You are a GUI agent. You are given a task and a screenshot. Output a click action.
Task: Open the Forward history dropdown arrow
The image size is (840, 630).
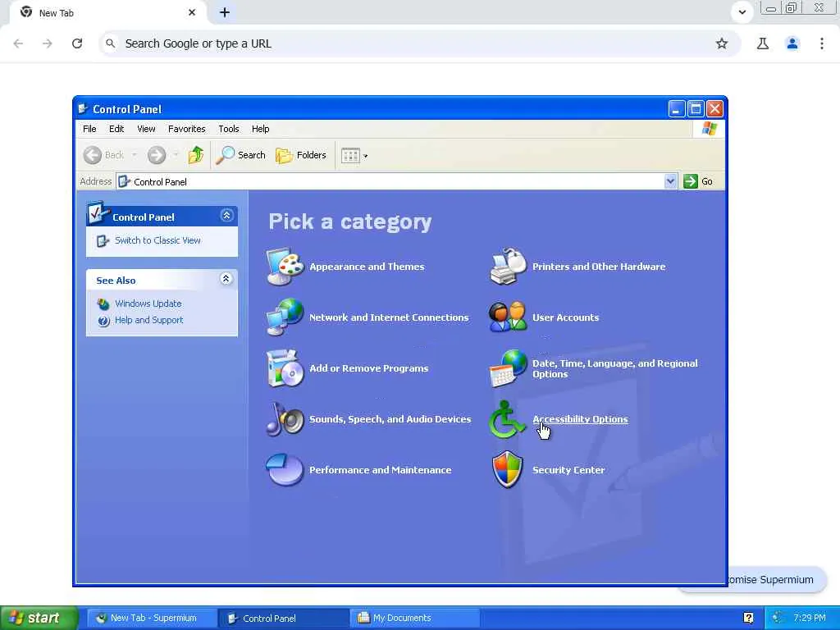click(x=176, y=155)
